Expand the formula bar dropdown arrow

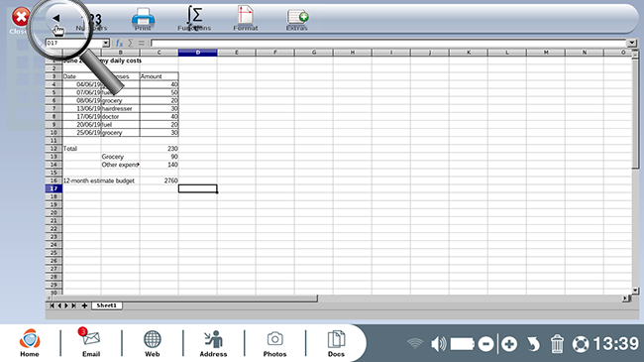click(x=632, y=43)
